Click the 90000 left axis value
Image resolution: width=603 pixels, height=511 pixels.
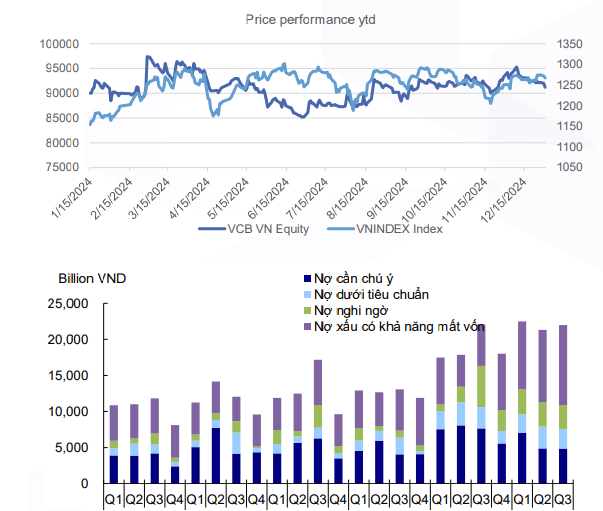coord(62,93)
